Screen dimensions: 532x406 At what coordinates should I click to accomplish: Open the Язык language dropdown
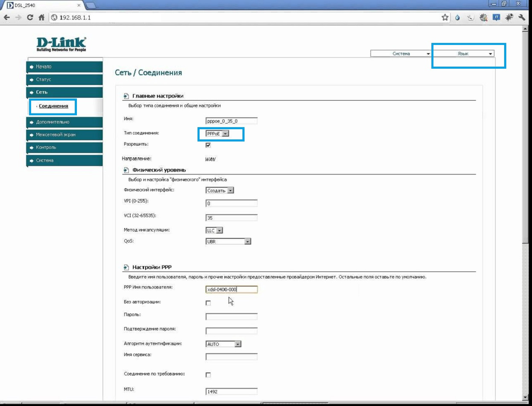pyautogui.click(x=463, y=54)
